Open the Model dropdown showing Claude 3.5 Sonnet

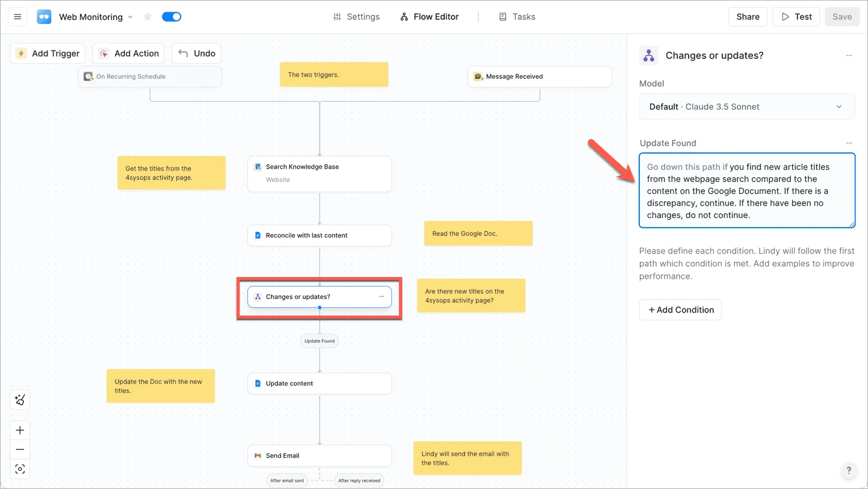point(746,107)
